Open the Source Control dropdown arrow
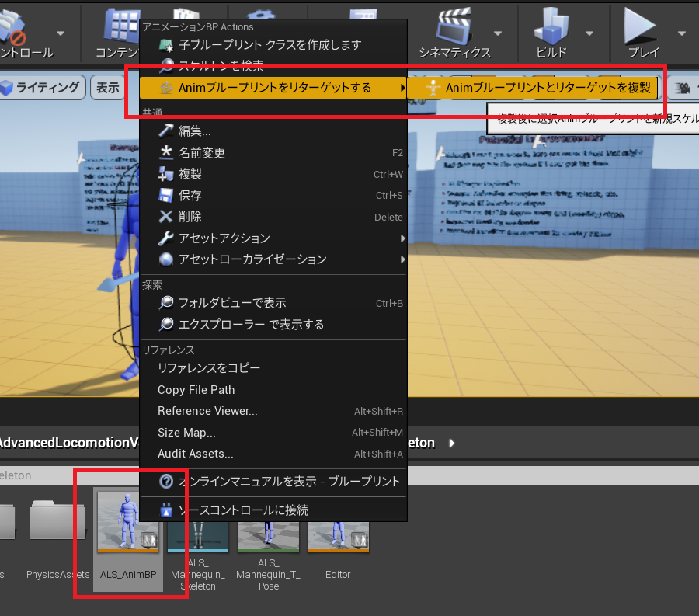The height and width of the screenshot is (616, 699). click(61, 33)
